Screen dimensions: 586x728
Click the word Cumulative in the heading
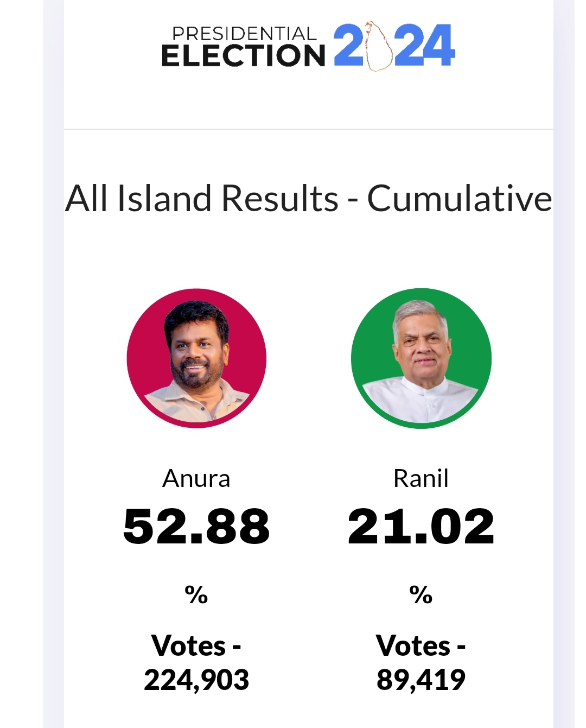coord(460,198)
